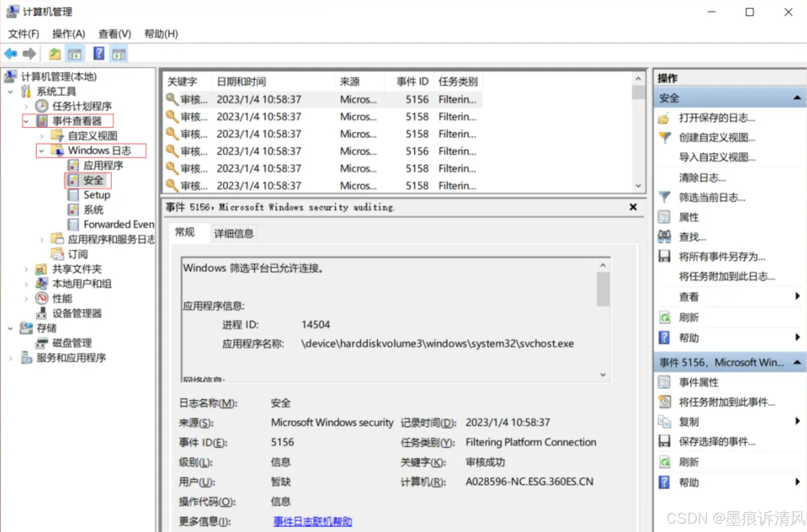This screenshot has width=807, height=532.
Task: Click 清除日志 in the actions pane
Action: (x=702, y=178)
